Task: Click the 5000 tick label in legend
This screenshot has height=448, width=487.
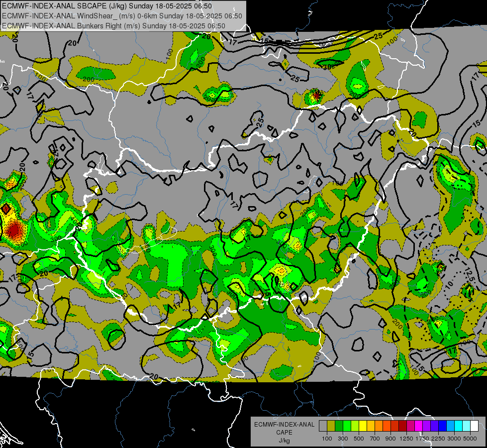Action: tap(470, 439)
